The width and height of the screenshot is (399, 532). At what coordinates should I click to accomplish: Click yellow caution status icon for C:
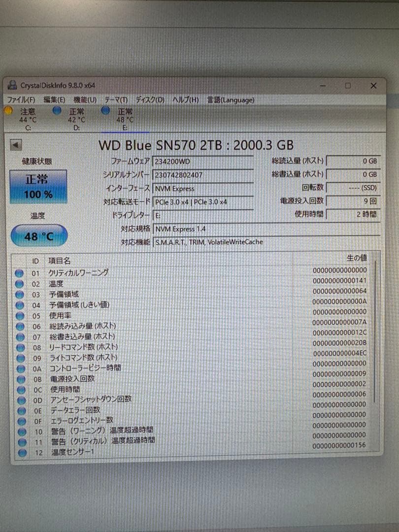pos(8,111)
